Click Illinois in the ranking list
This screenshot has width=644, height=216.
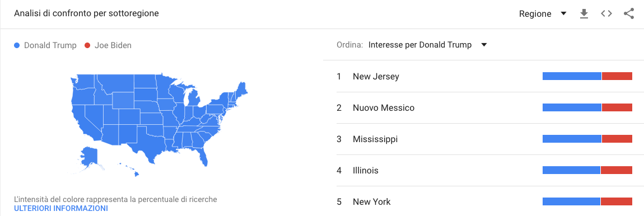[x=366, y=171]
